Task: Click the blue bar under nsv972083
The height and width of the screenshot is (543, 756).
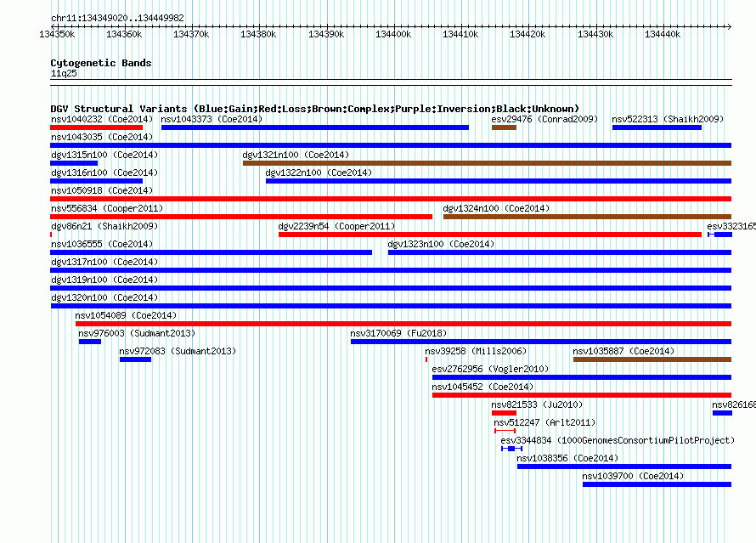Action: tap(135, 359)
